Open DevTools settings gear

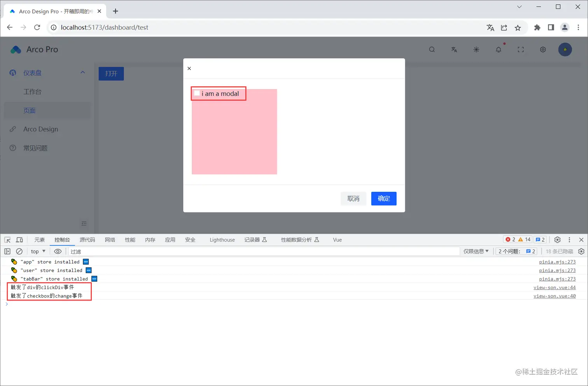(557, 240)
